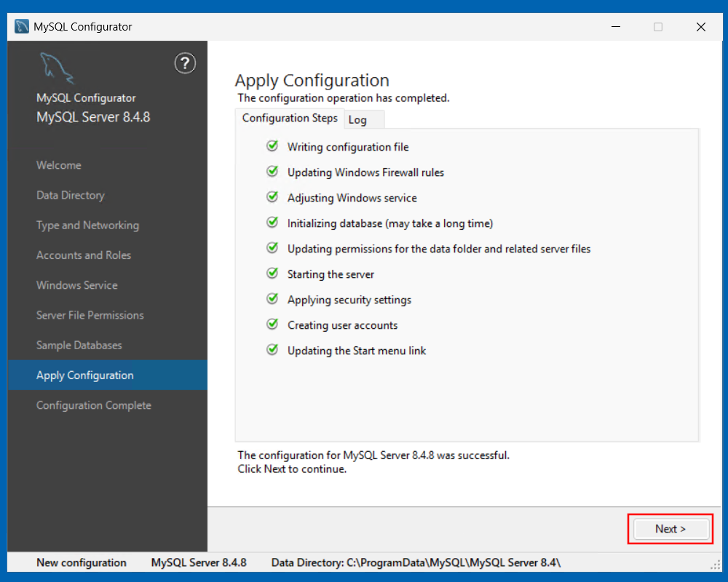The image size is (728, 582).
Task: Click 'New configuration' in the status bar
Action: point(82,562)
